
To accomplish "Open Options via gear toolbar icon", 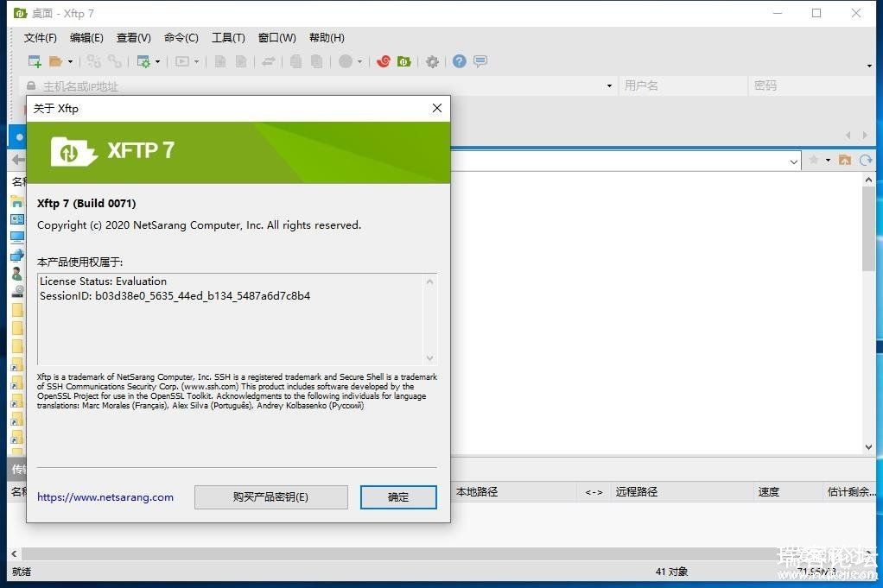I will 432,61.
